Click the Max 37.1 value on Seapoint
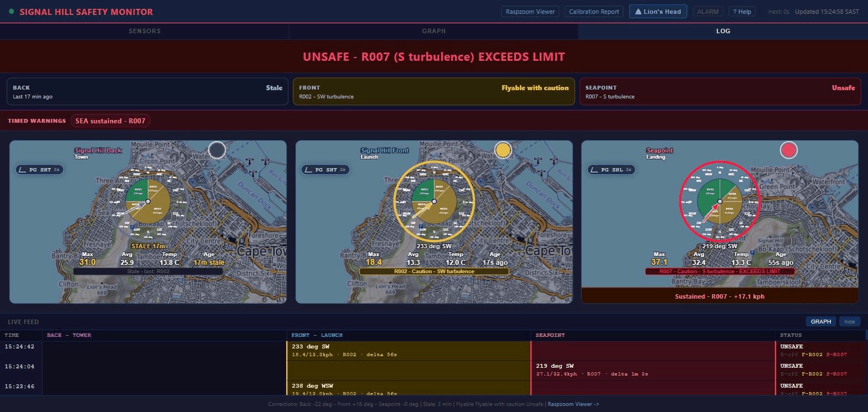The height and width of the screenshot is (412, 868). click(659, 262)
